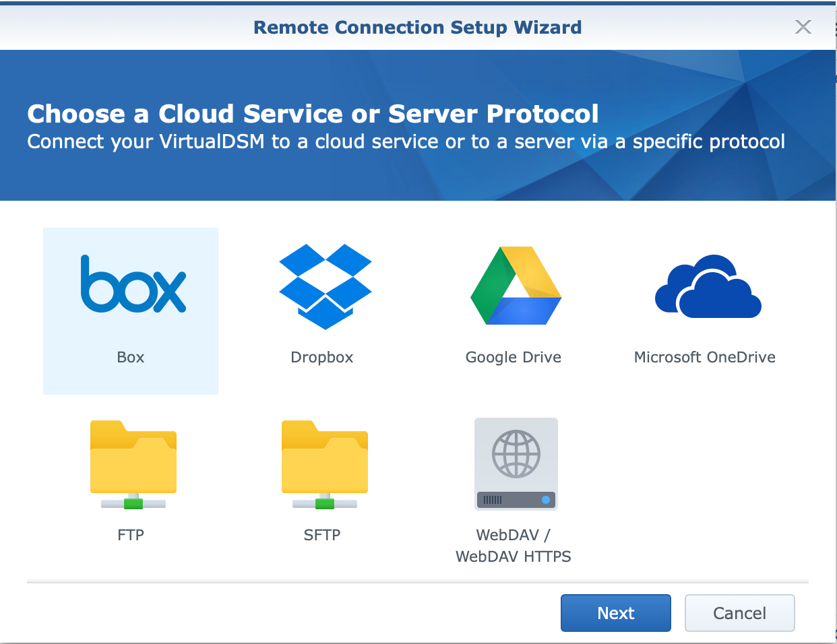Cancel the remote connection wizard

click(x=740, y=613)
